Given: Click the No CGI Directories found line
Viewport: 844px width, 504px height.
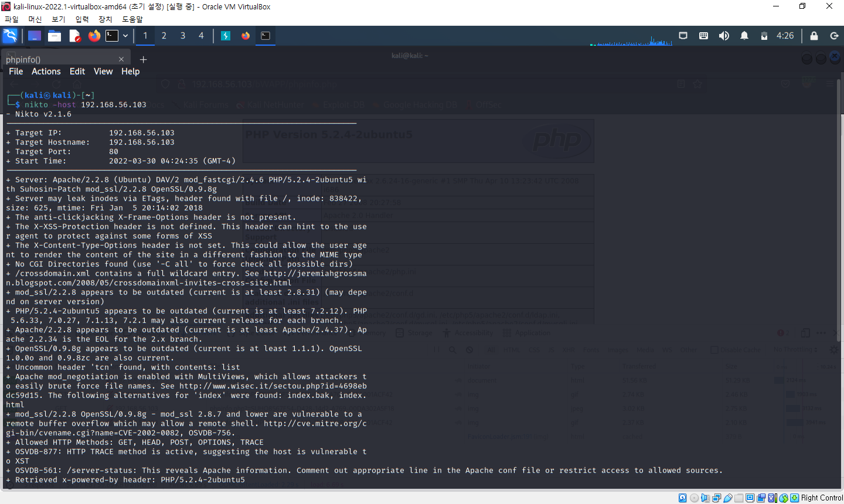Looking at the screenshot, I should (x=179, y=264).
